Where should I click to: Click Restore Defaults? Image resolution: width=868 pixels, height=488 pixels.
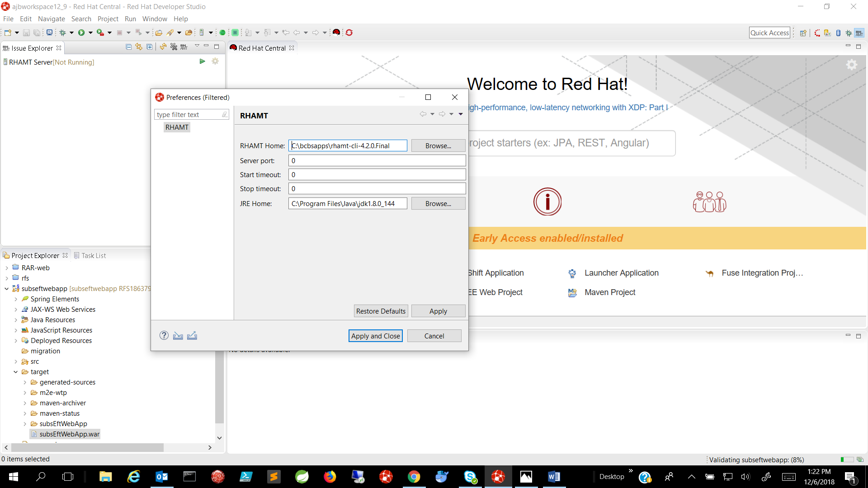(x=380, y=311)
